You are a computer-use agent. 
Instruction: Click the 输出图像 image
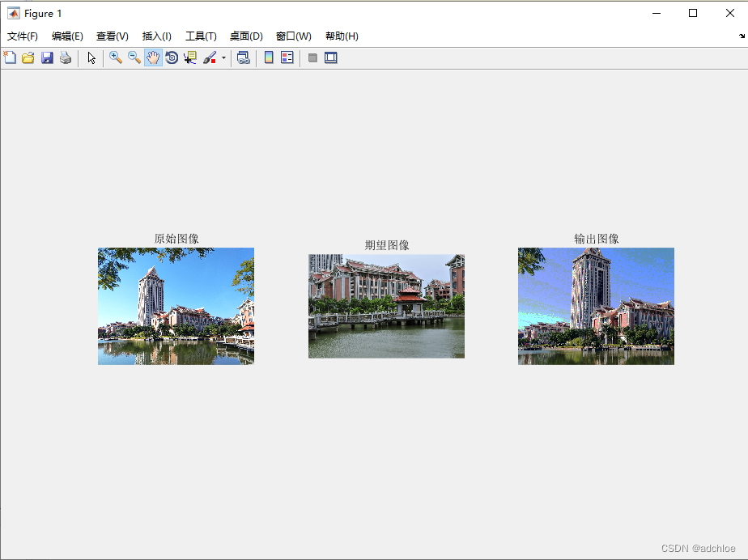click(x=597, y=306)
